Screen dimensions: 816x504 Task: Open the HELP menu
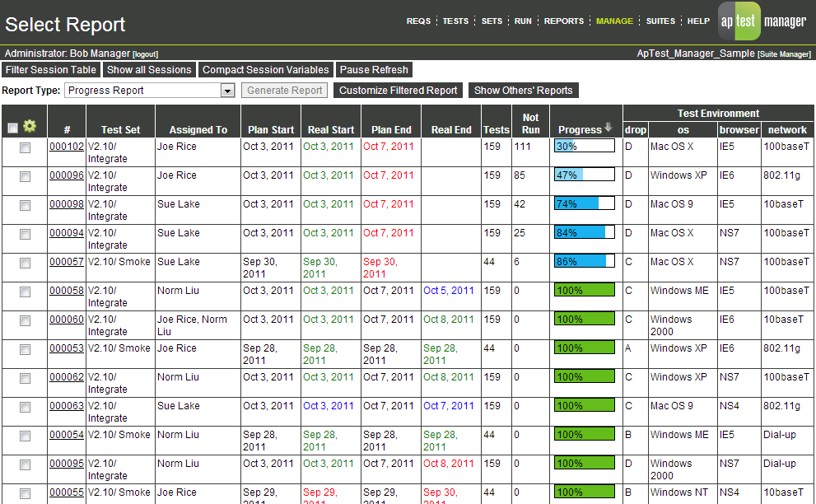[698, 21]
